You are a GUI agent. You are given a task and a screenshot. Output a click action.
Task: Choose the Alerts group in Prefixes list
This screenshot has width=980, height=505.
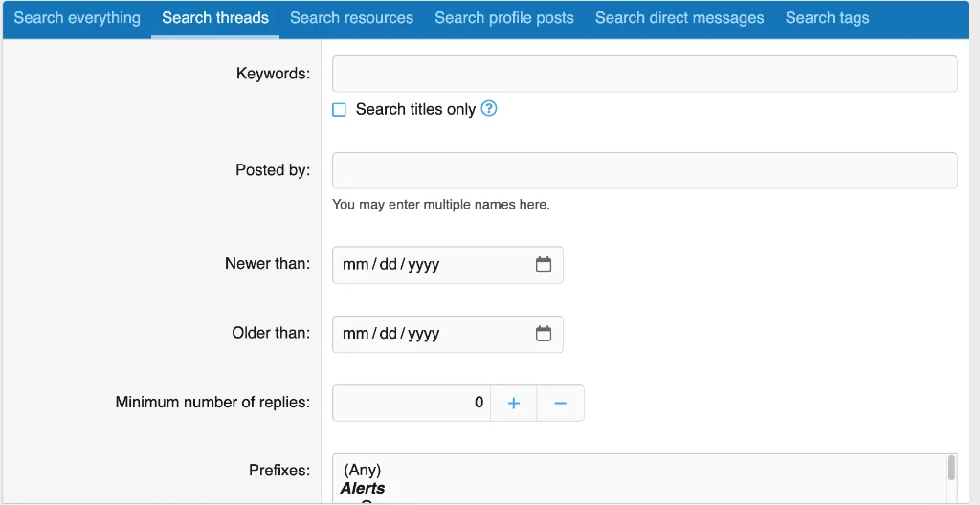pyautogui.click(x=363, y=489)
